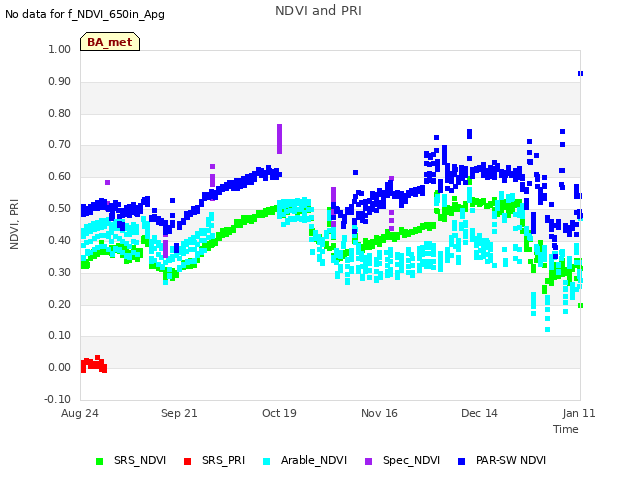Click the 0.10 y-axis tick label
Viewport: 640px width, 480px height.
[x=60, y=336]
